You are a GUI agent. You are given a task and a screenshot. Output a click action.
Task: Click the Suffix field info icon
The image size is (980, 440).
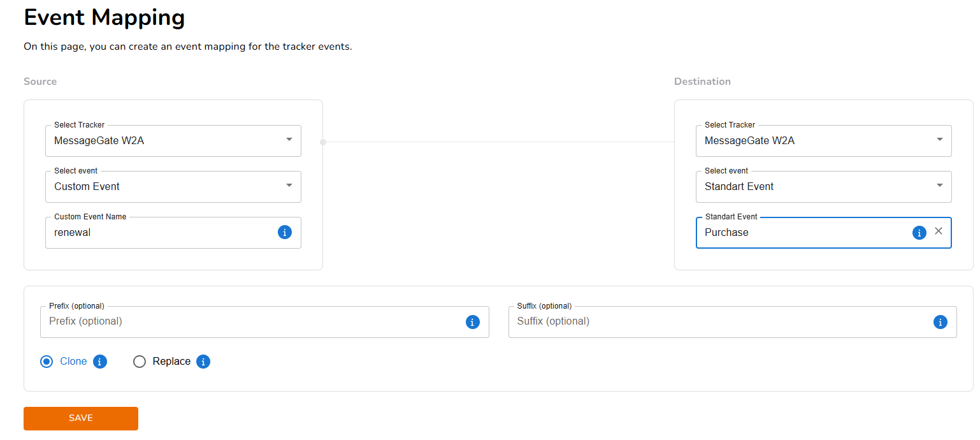940,322
